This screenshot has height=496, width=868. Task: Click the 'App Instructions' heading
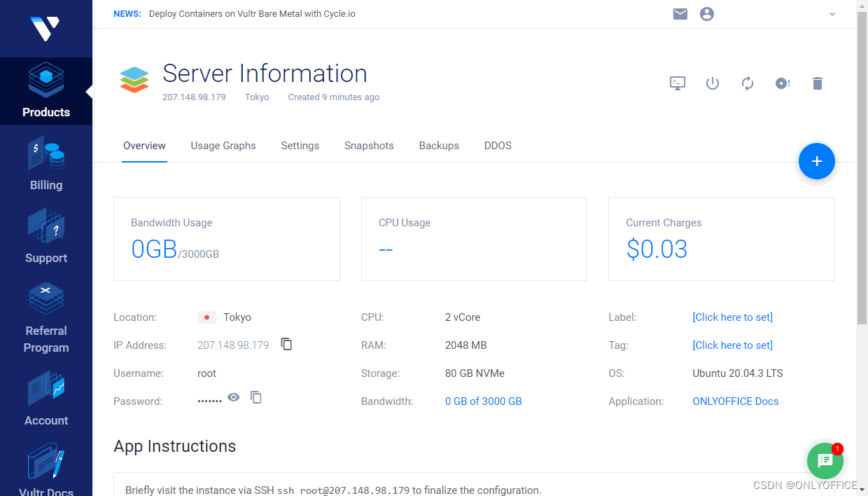point(175,446)
